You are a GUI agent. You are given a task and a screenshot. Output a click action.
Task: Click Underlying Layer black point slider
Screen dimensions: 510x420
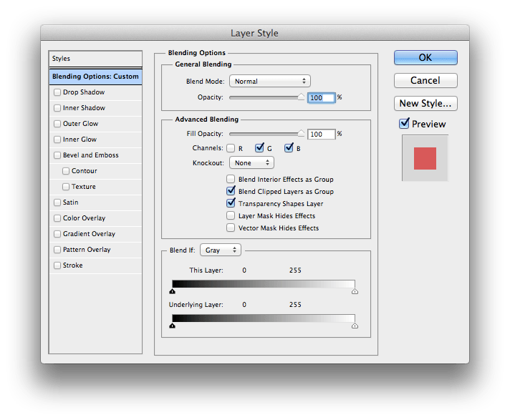[173, 326]
